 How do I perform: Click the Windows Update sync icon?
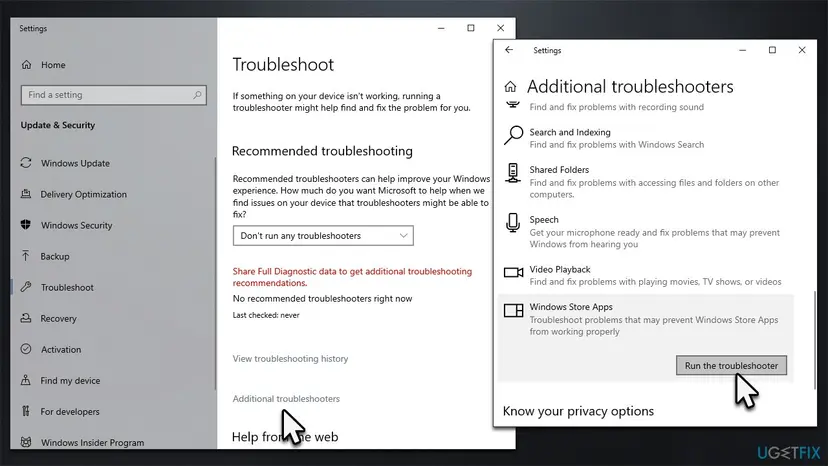26,163
